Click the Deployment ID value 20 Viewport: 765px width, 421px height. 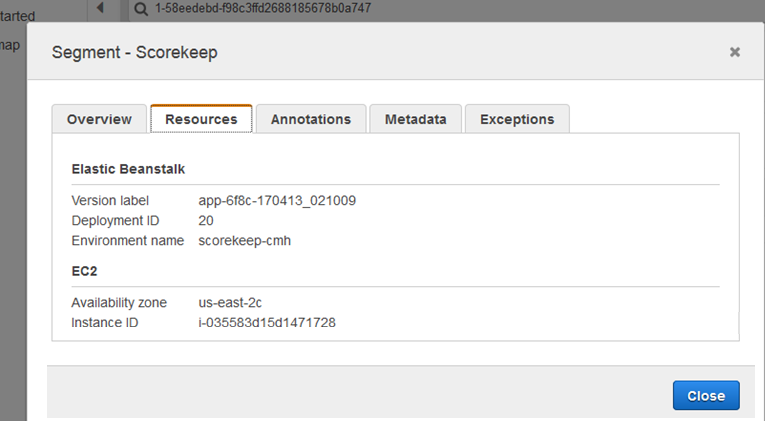(x=206, y=220)
